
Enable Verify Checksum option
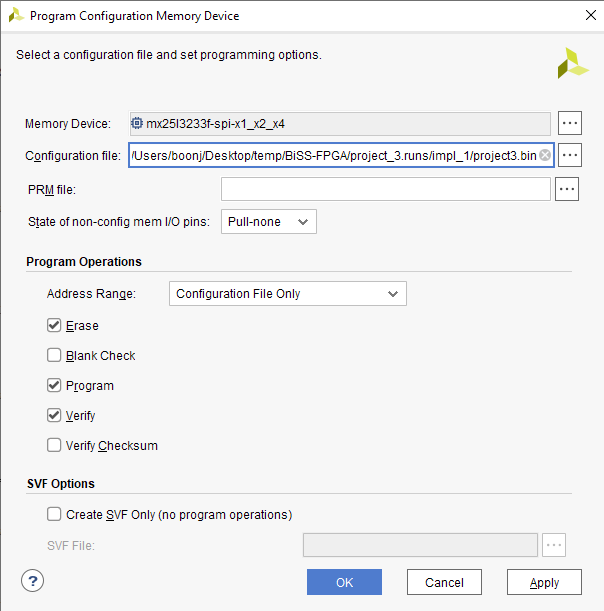[x=54, y=445]
